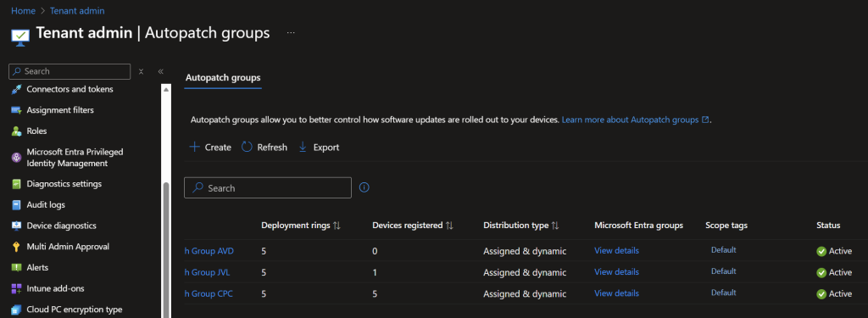Open Learn more about Autopatch groups link
The image size is (868, 318).
point(635,120)
